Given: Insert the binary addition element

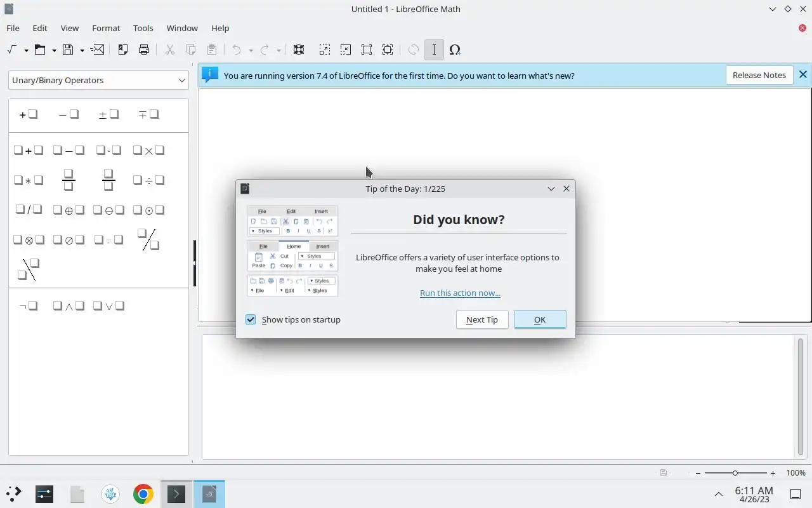Looking at the screenshot, I should 29,150.
